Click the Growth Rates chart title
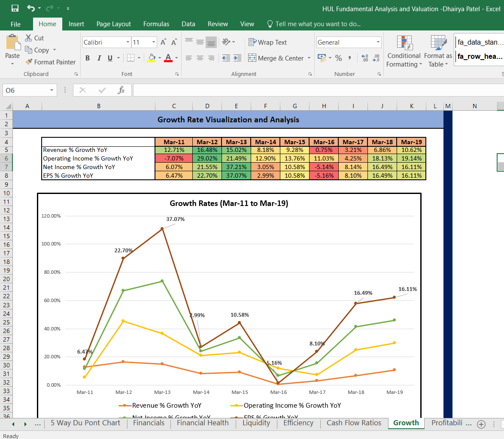The width and height of the screenshot is (504, 439). tap(229, 203)
